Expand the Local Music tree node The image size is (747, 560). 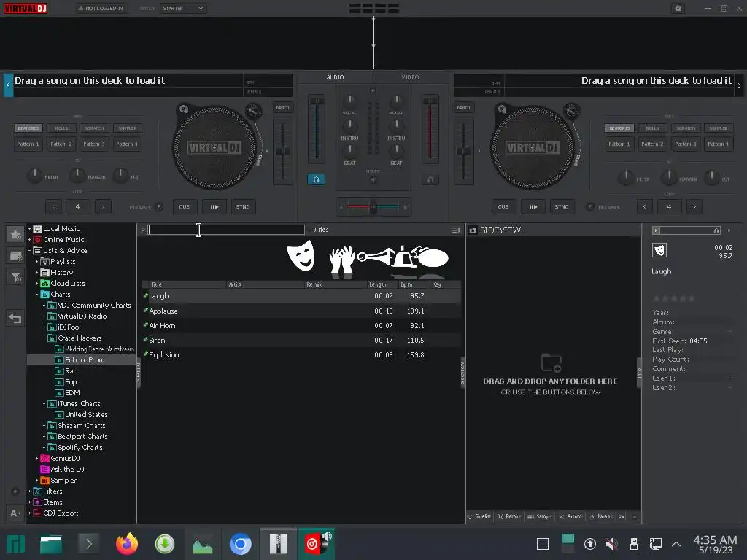coord(29,229)
